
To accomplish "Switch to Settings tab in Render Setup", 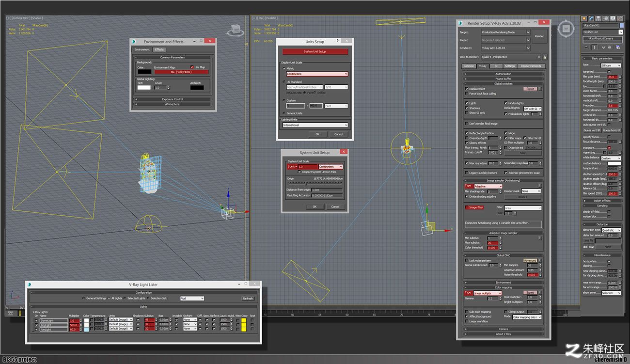I will (510, 66).
